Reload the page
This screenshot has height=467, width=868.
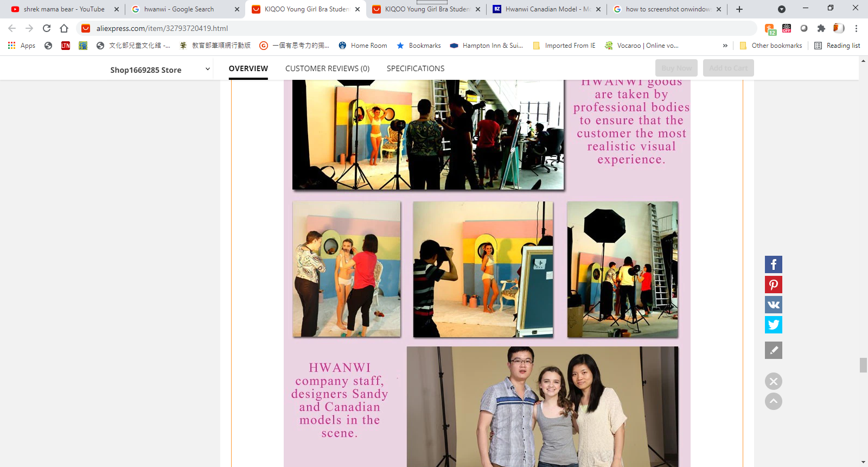pyautogui.click(x=47, y=28)
